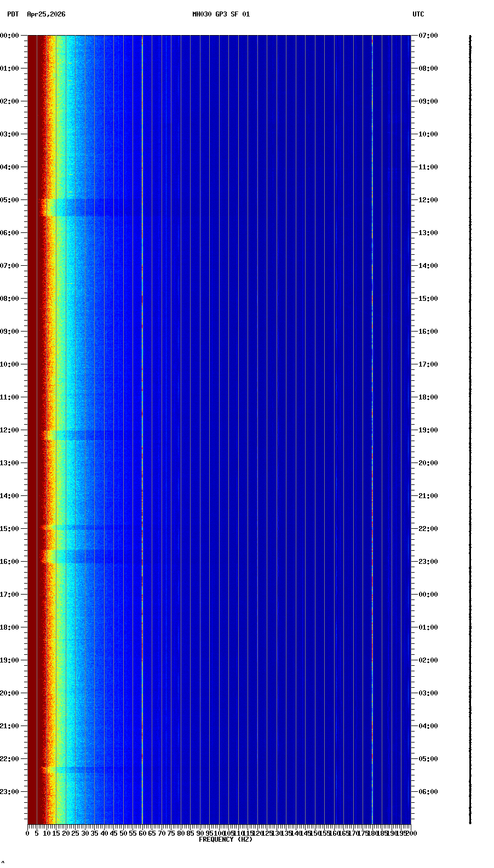Image resolution: width=494 pixels, height=868 pixels.
Task: Click the 19:00 UTC label on right axis
Action: click(x=428, y=430)
